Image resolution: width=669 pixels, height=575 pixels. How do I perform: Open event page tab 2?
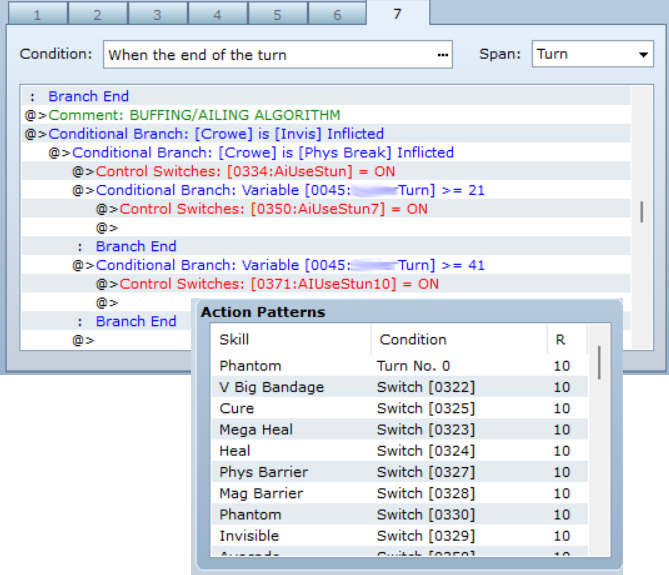(x=97, y=14)
